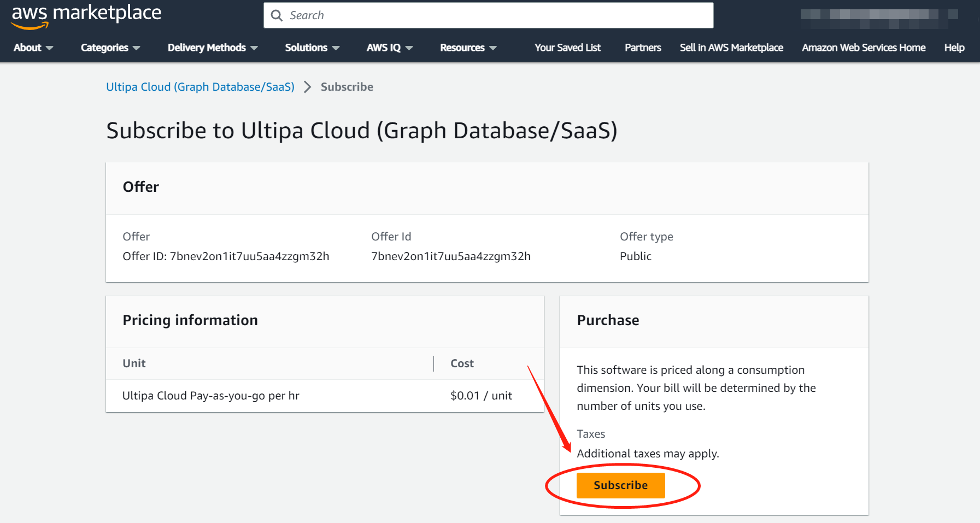980x523 pixels.
Task: Click the Subscribe breadcrumb text
Action: (x=347, y=87)
